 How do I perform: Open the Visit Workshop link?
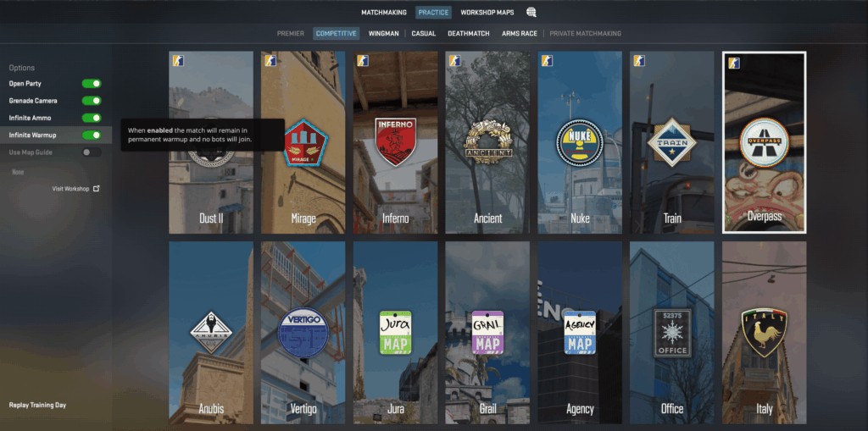point(70,189)
